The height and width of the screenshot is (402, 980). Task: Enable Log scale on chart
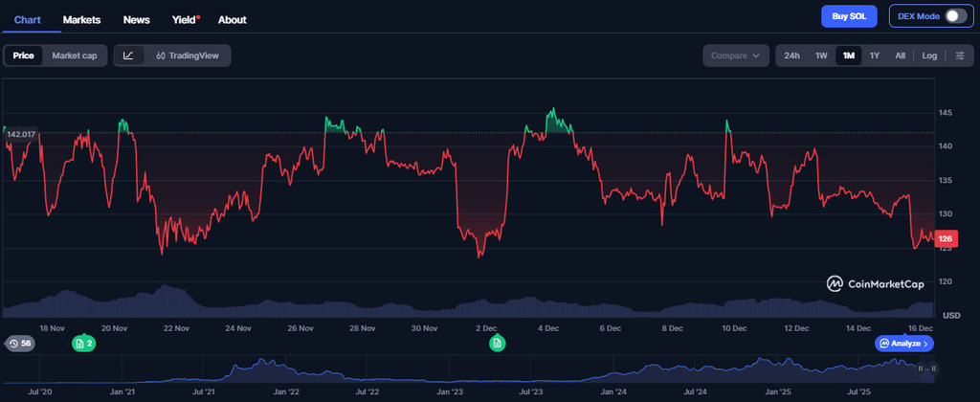coord(929,56)
